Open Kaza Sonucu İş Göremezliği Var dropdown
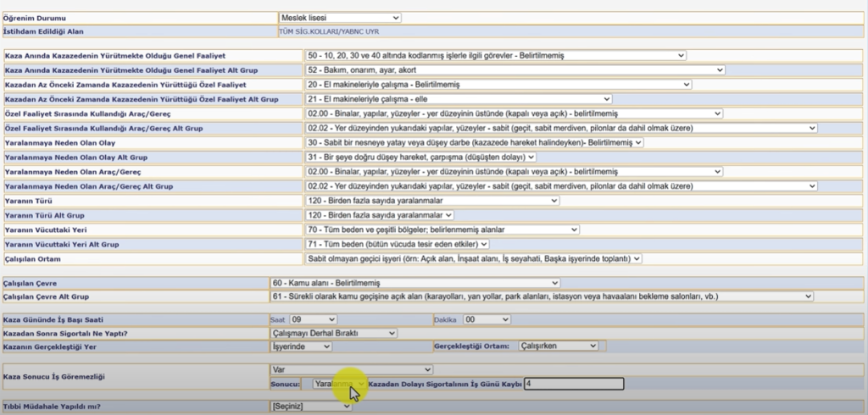The image size is (868, 415). coord(352,369)
